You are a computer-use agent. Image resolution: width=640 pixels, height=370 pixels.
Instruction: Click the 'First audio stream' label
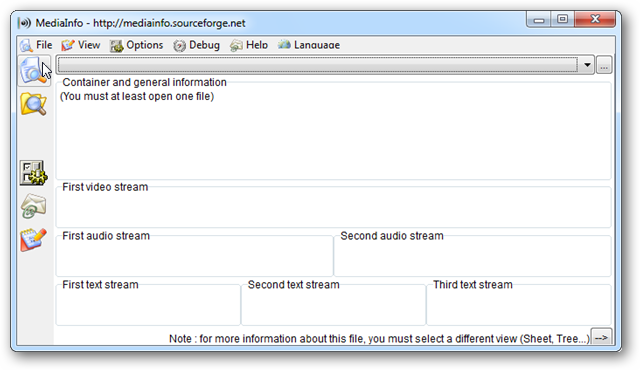[106, 236]
